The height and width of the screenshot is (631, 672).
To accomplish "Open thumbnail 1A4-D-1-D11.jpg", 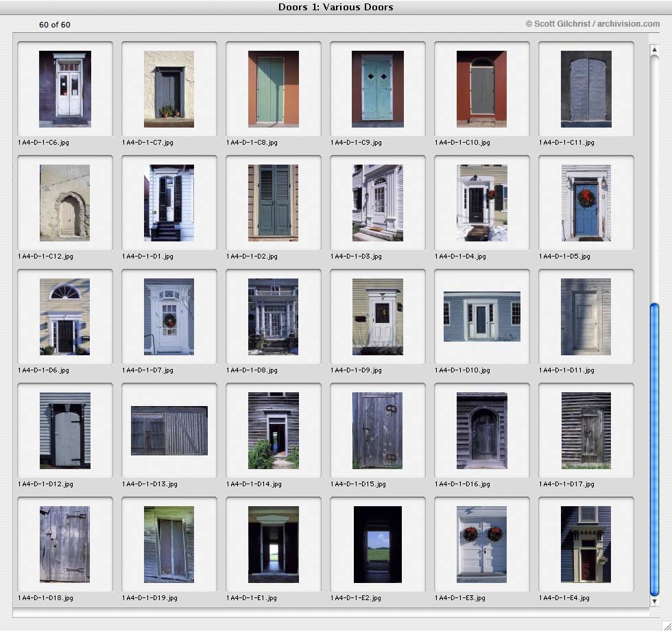I will click(586, 317).
